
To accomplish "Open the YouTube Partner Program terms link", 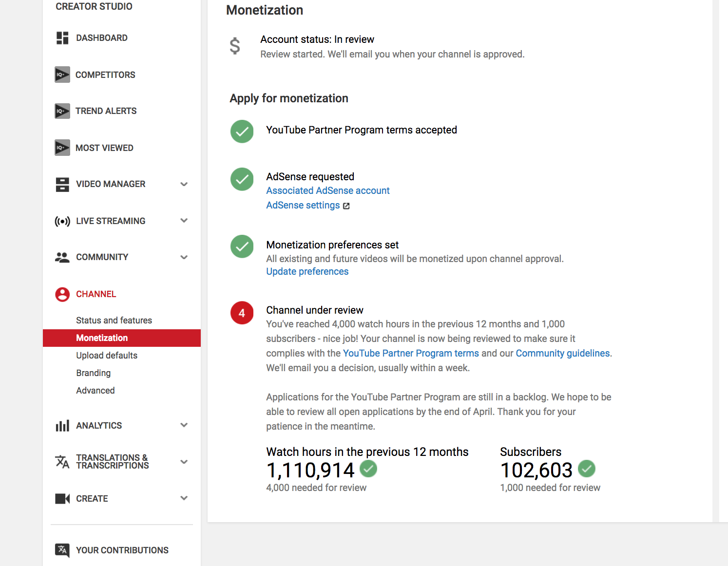I will coord(411,353).
